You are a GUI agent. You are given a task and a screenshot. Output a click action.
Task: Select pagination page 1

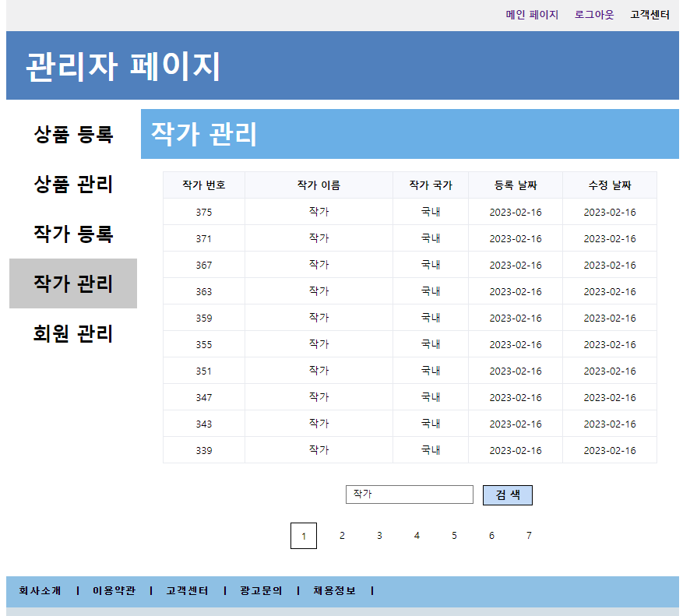point(304,536)
